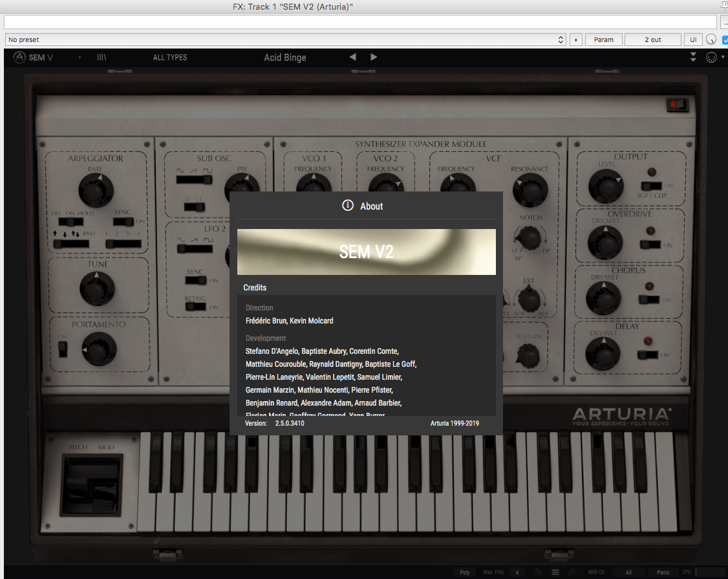Open the MIDI settings icon in toolbar
Viewport: 728px width, 579px height.
pos(711,58)
